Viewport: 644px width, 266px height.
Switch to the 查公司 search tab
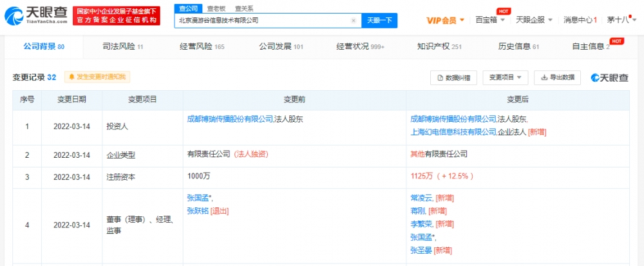click(x=188, y=8)
